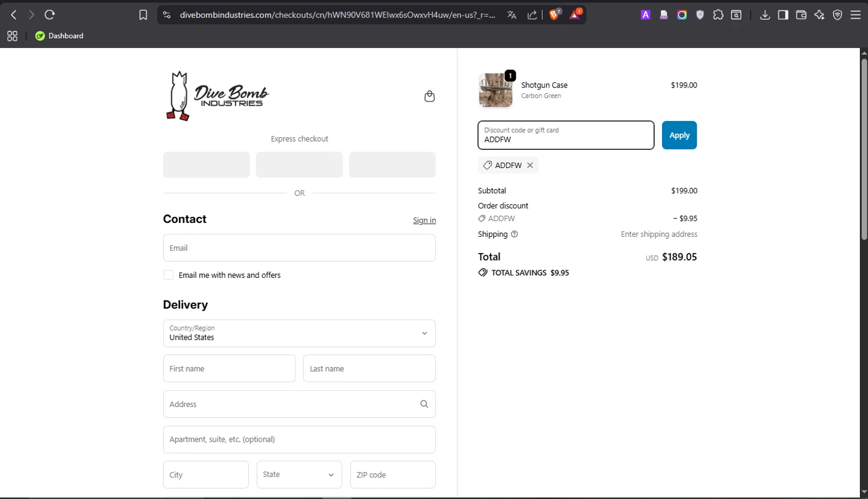The height and width of the screenshot is (499, 868).
Task: Open the bookmarks bar apps grid icon
Action: click(x=12, y=36)
